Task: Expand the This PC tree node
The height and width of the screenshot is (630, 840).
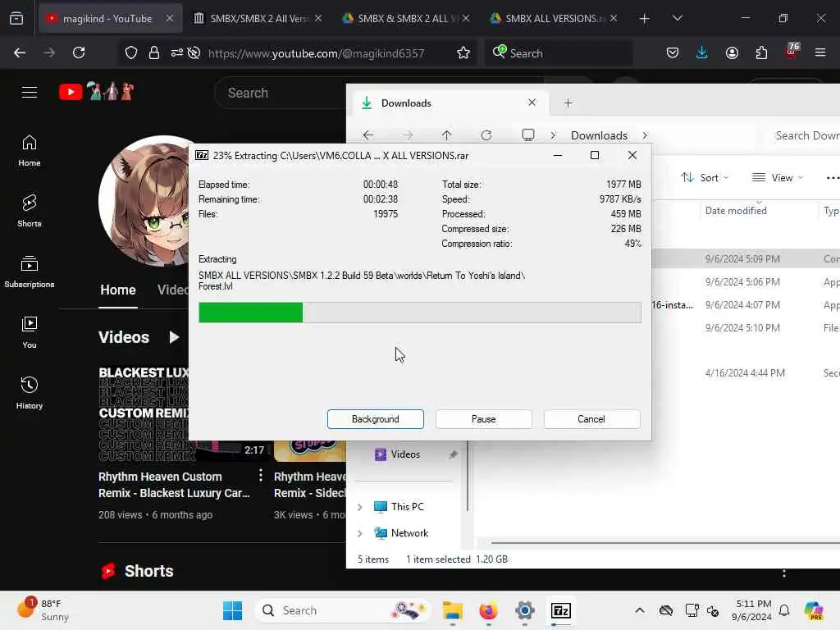Action: 360,507
